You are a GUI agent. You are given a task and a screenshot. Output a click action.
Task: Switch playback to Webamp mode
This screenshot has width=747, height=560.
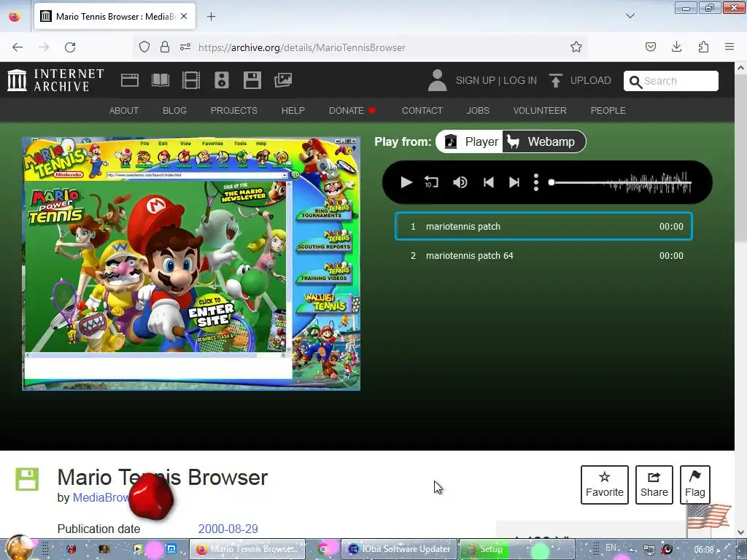pos(543,142)
